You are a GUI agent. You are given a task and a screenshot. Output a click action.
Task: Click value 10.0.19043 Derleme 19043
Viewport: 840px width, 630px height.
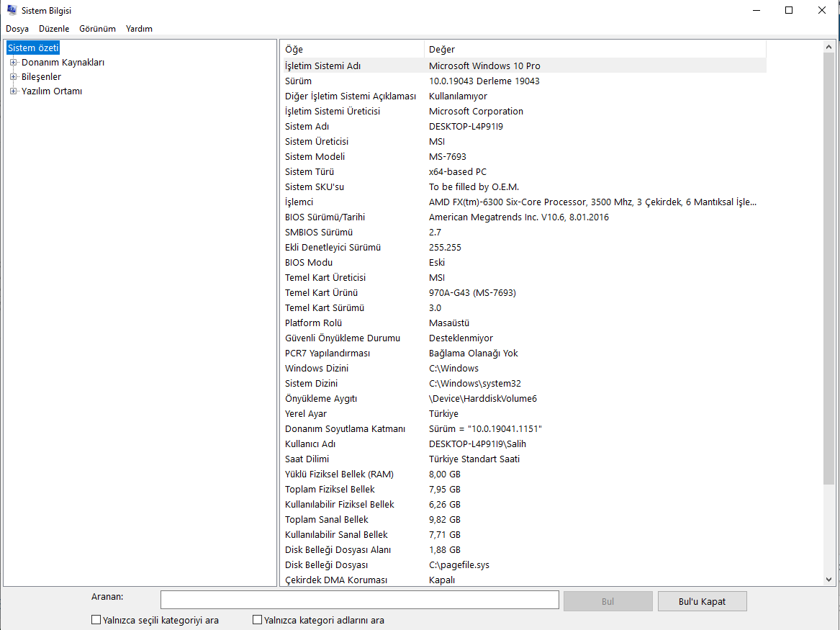(x=484, y=81)
